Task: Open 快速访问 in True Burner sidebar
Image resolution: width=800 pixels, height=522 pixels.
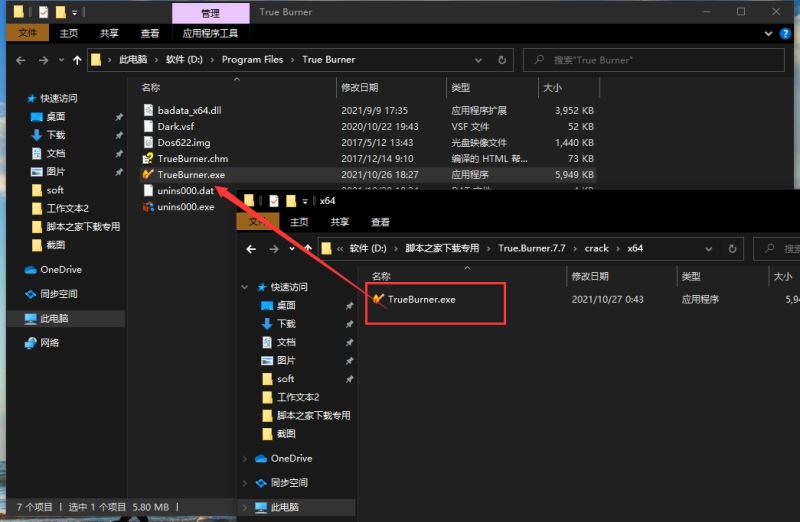Action: 59,98
